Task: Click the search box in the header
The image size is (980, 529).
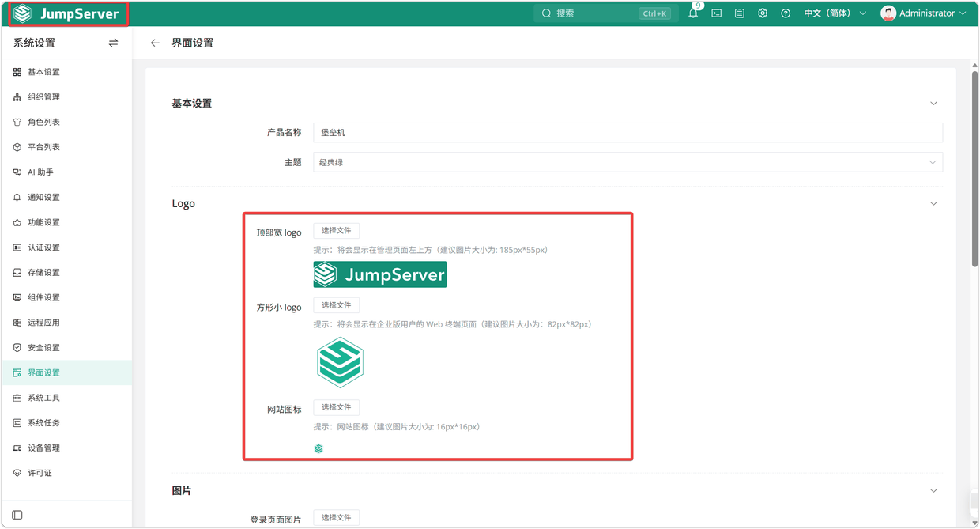Action: (605, 13)
